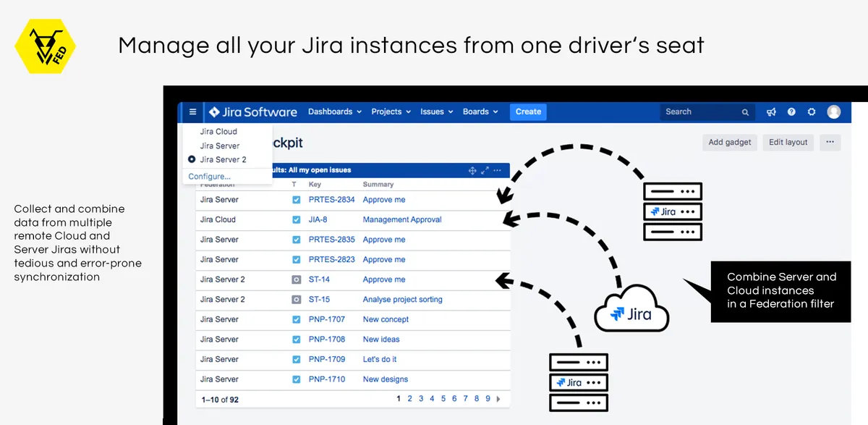Open the New ideas summary link
The width and height of the screenshot is (868, 425).
tap(381, 339)
